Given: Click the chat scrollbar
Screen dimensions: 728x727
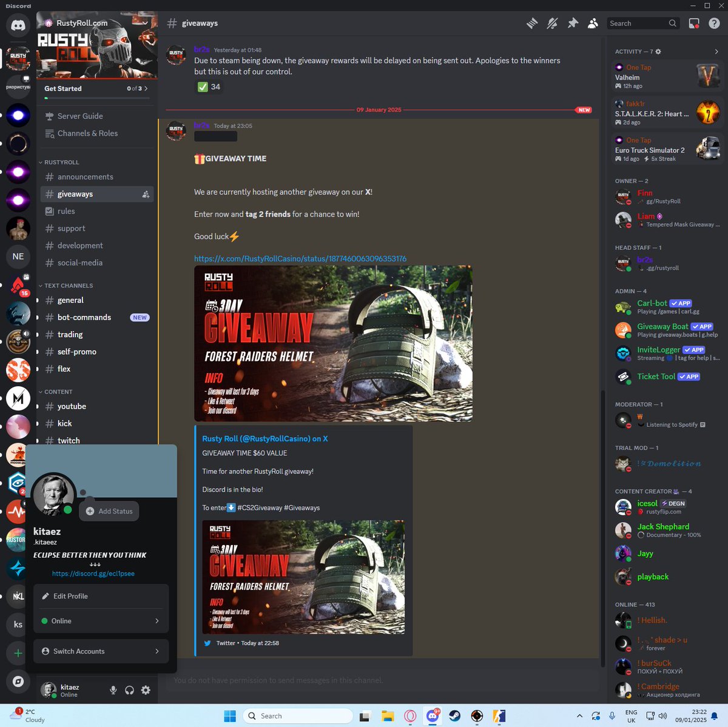Looking at the screenshot, I should pyautogui.click(x=602, y=528).
